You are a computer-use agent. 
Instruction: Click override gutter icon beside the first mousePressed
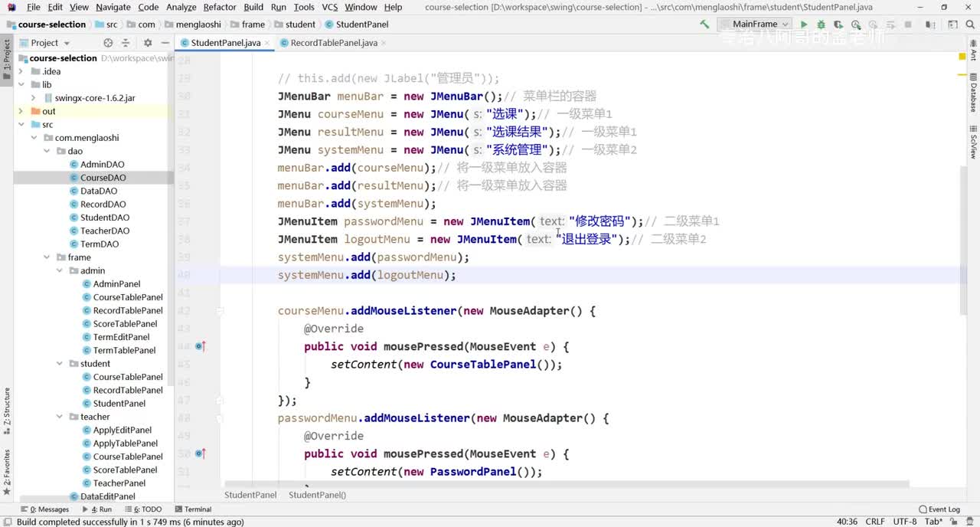[x=200, y=346]
